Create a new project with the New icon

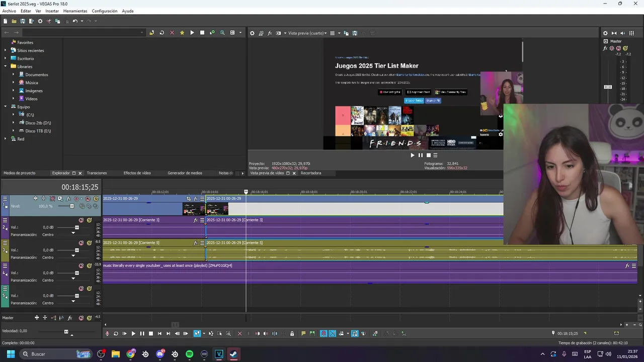[5, 21]
